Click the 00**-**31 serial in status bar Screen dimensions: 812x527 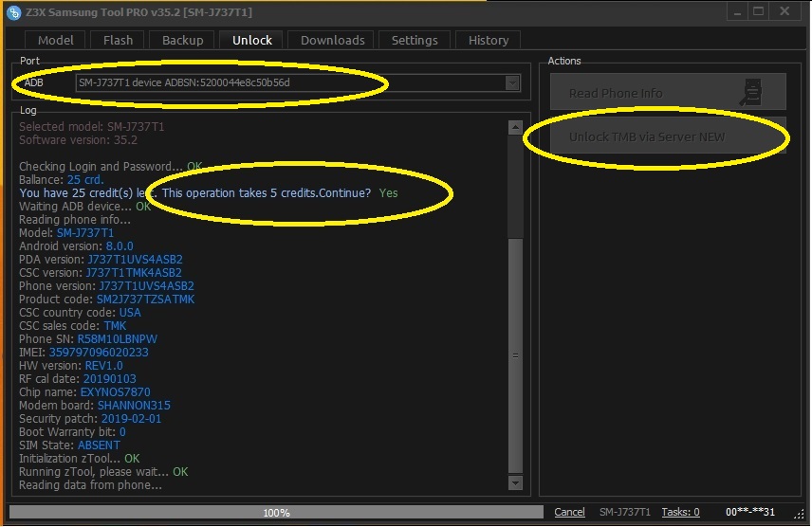click(x=749, y=512)
